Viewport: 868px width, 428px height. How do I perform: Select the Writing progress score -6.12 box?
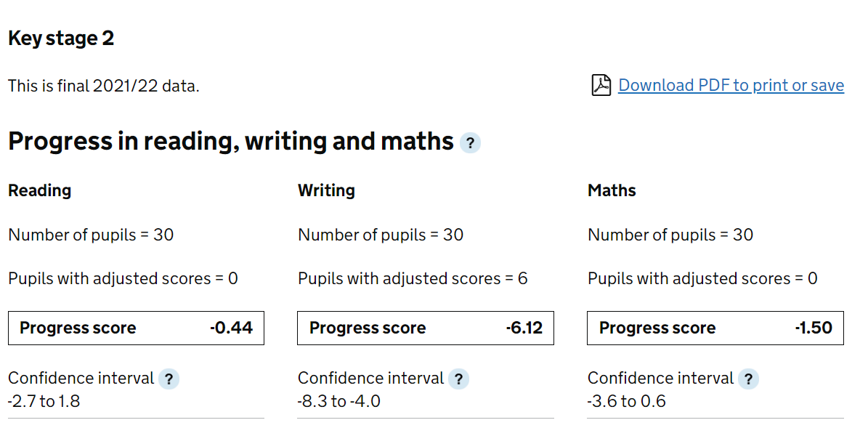pyautogui.click(x=426, y=328)
